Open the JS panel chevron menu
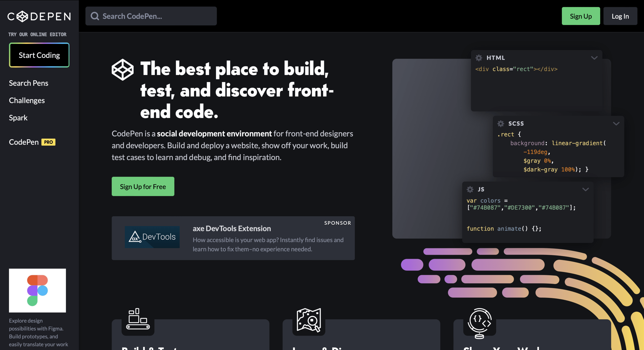 pos(585,189)
